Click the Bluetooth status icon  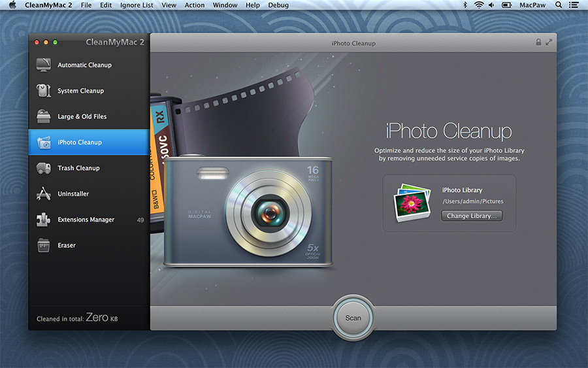pyautogui.click(x=465, y=5)
